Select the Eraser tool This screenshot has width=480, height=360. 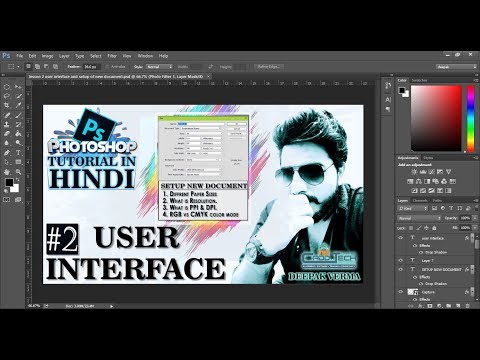pos(7,134)
